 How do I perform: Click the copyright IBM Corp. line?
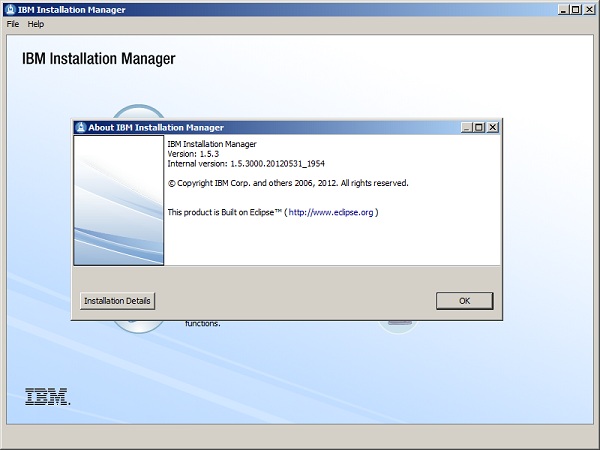[x=288, y=183]
